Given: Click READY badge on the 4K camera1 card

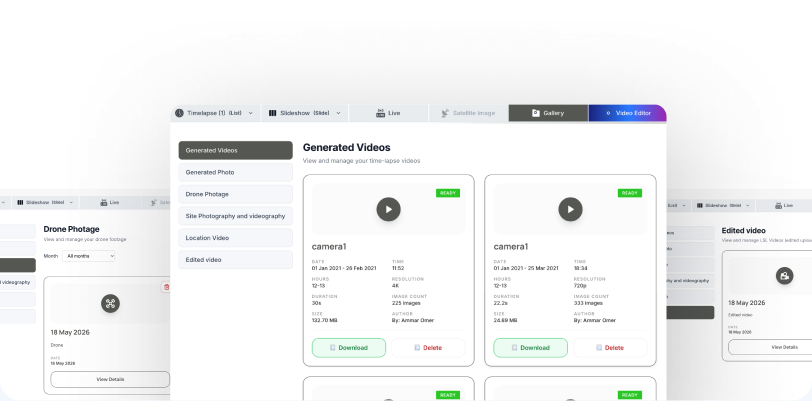Looking at the screenshot, I should 448,193.
